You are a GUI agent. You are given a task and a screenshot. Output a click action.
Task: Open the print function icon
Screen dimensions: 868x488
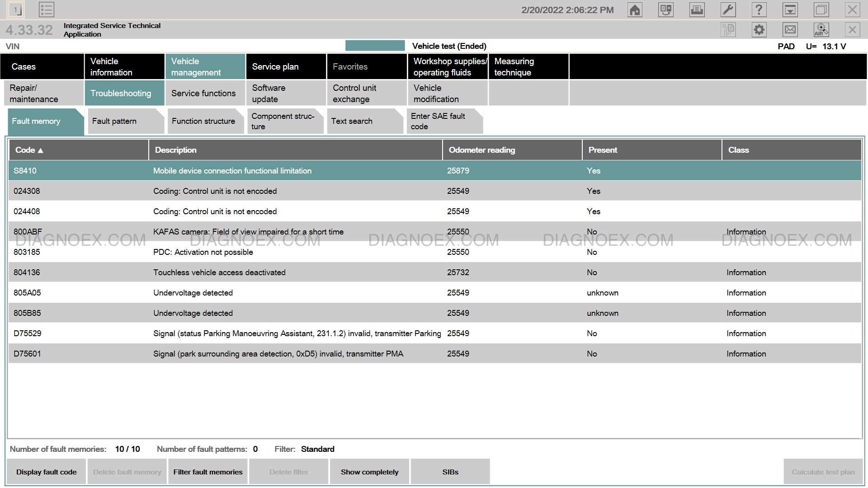[697, 10]
